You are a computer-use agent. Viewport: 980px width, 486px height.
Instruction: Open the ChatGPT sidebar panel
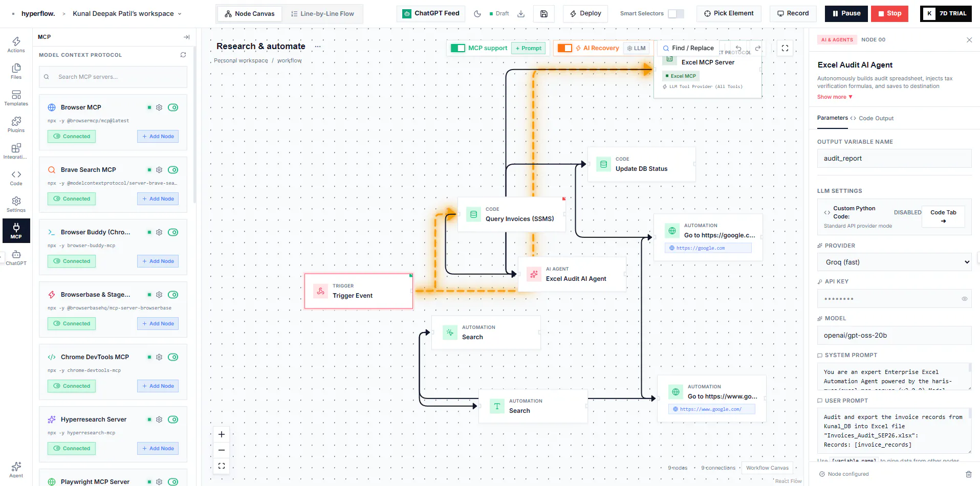[16, 257]
